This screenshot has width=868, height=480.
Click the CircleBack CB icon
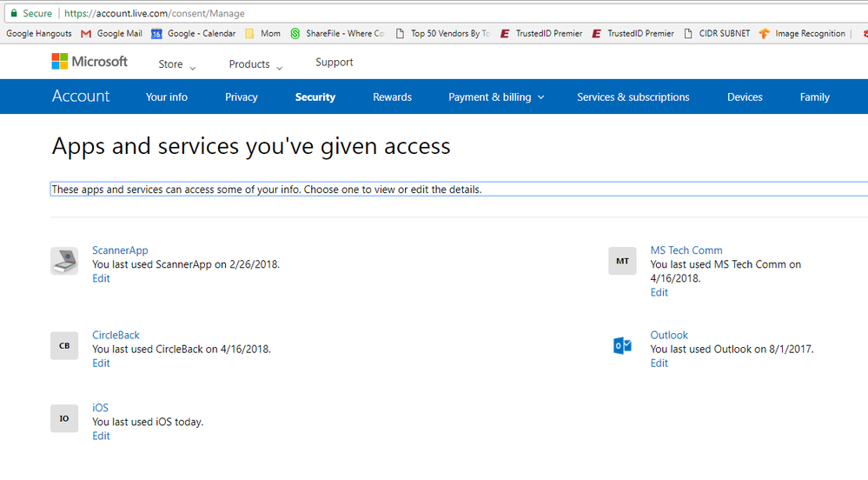(64, 346)
